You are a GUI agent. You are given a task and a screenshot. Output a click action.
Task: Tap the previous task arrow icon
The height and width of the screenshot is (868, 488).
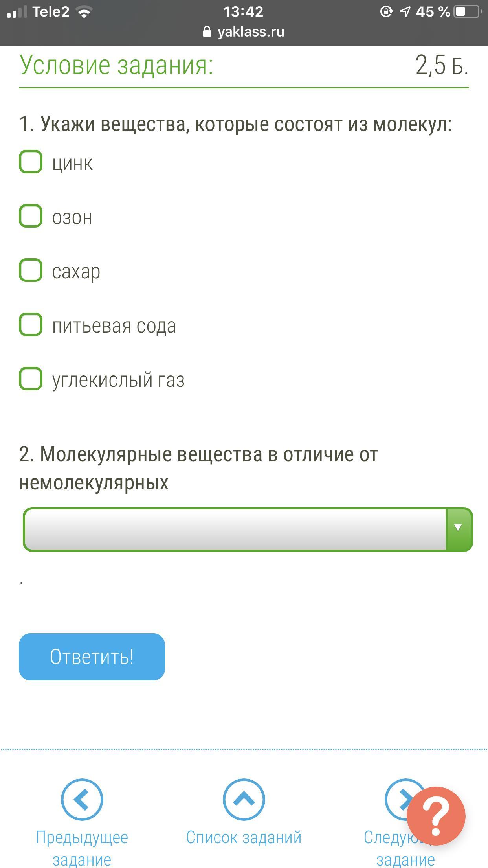[82, 800]
